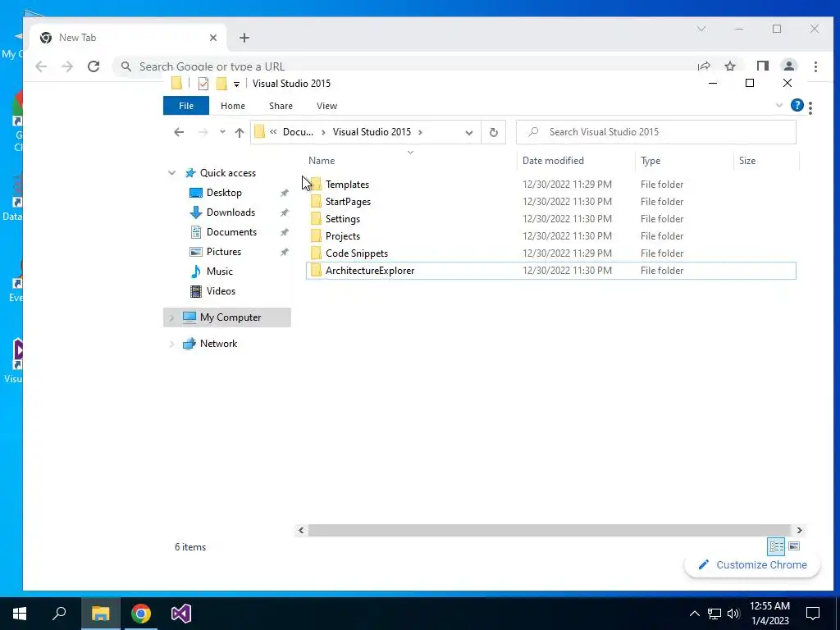Image resolution: width=840 pixels, height=630 pixels.
Task: Select the Documents breadcrumb in address bar
Action: pyautogui.click(x=298, y=132)
